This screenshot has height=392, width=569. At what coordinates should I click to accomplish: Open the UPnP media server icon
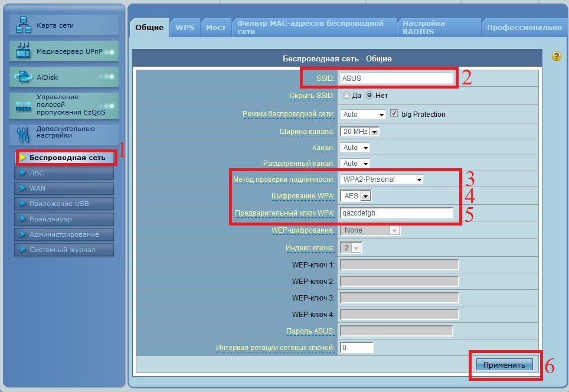point(23,52)
